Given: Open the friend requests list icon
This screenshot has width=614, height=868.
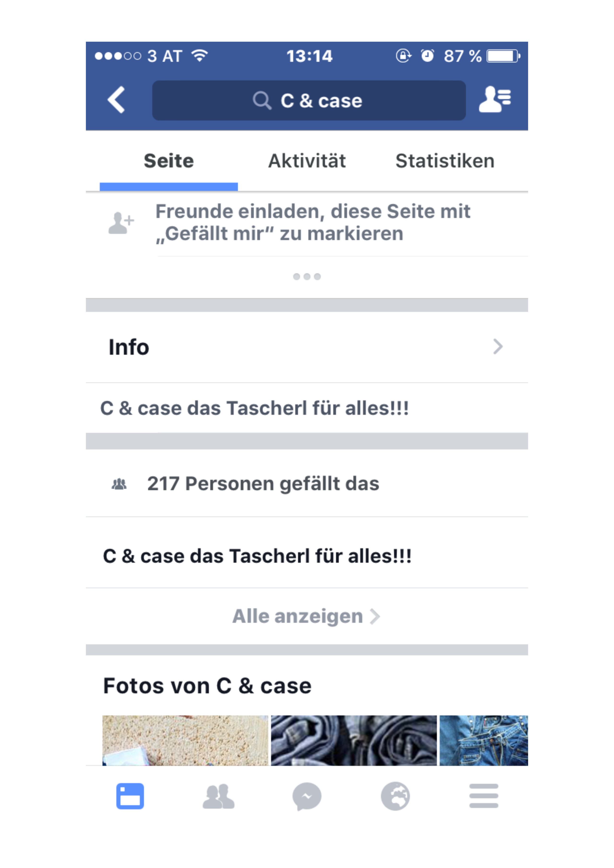Looking at the screenshot, I should (495, 99).
